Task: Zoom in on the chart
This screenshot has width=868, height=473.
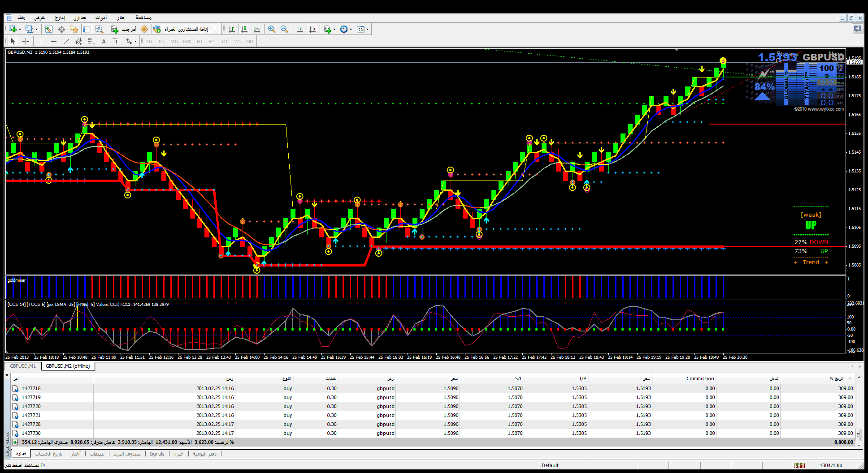Action: coord(272,29)
